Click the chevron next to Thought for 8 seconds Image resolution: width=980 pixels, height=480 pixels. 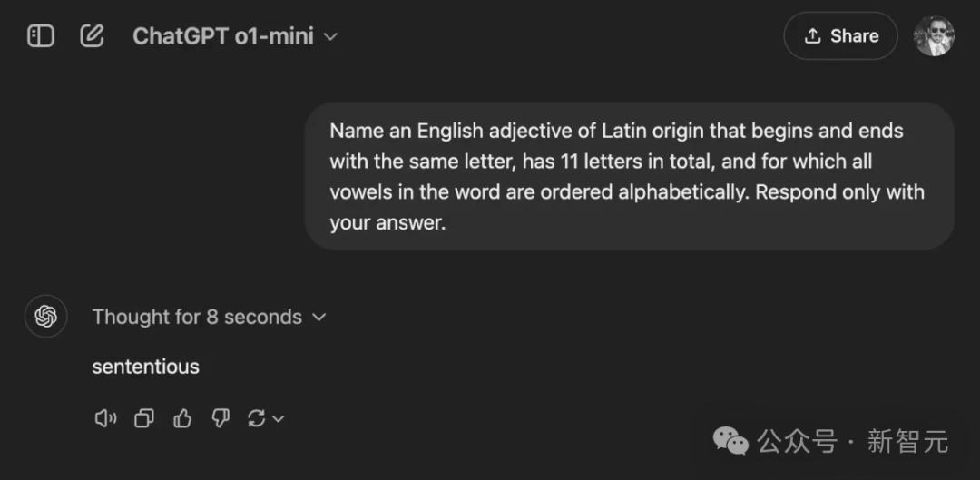point(319,318)
